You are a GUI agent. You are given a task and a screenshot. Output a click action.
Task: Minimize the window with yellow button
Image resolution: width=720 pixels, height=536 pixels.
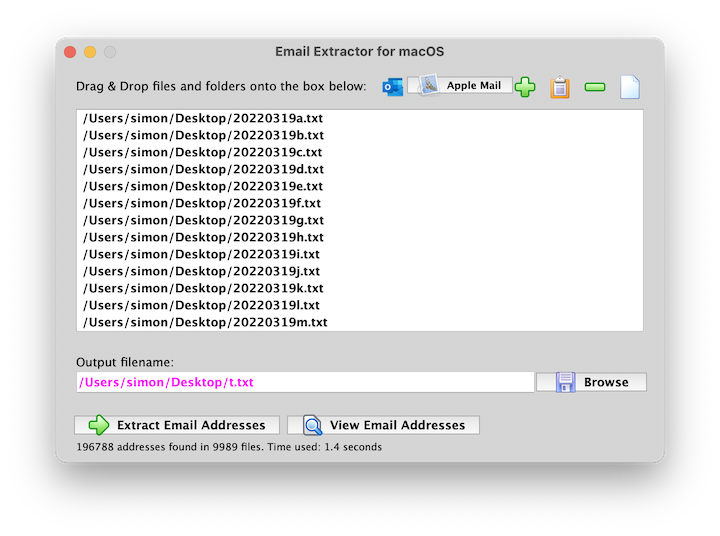pyautogui.click(x=90, y=52)
